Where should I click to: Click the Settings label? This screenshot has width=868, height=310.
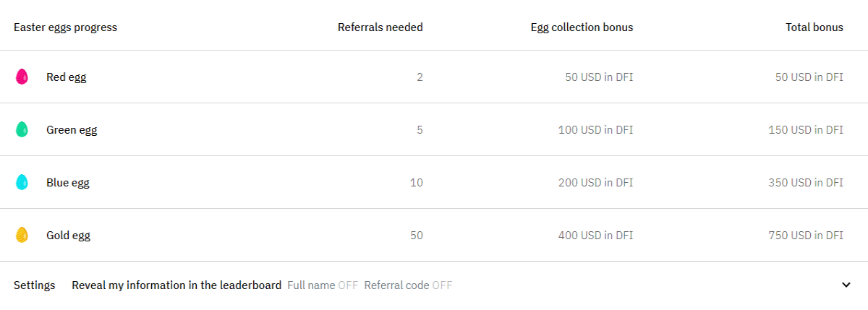[34, 285]
